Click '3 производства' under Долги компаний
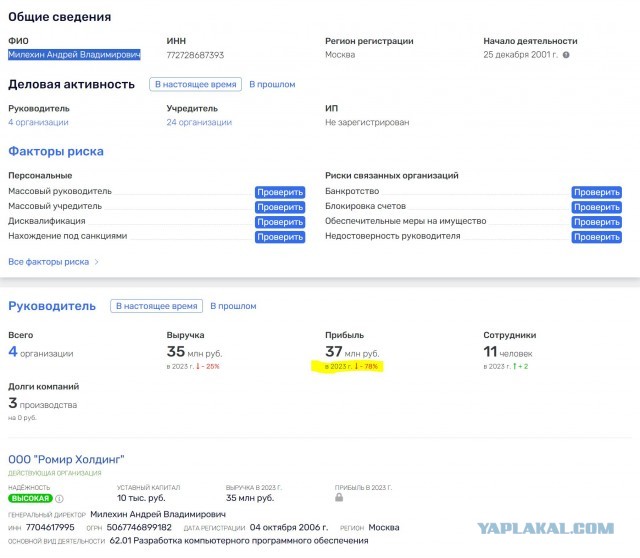 click(x=42, y=404)
